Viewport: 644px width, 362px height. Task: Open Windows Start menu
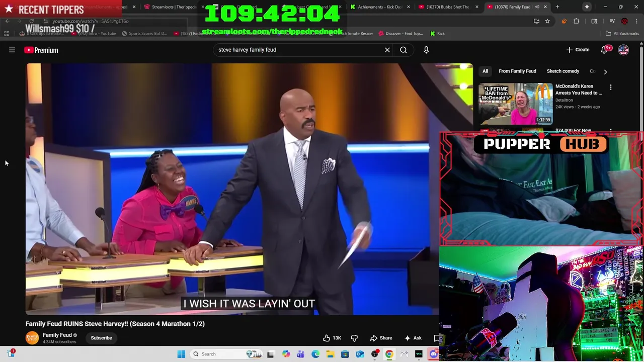pyautogui.click(x=181, y=354)
